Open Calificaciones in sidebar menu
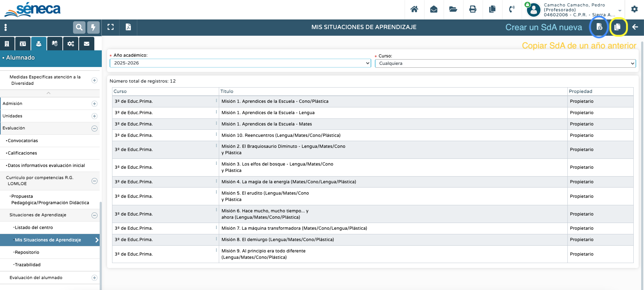 pyautogui.click(x=22, y=153)
